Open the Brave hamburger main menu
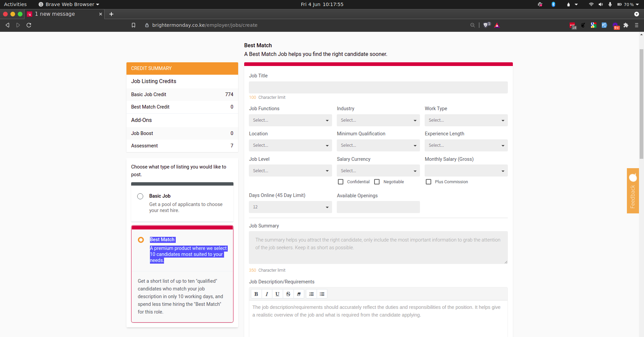The height and width of the screenshot is (337, 644). pos(637,25)
